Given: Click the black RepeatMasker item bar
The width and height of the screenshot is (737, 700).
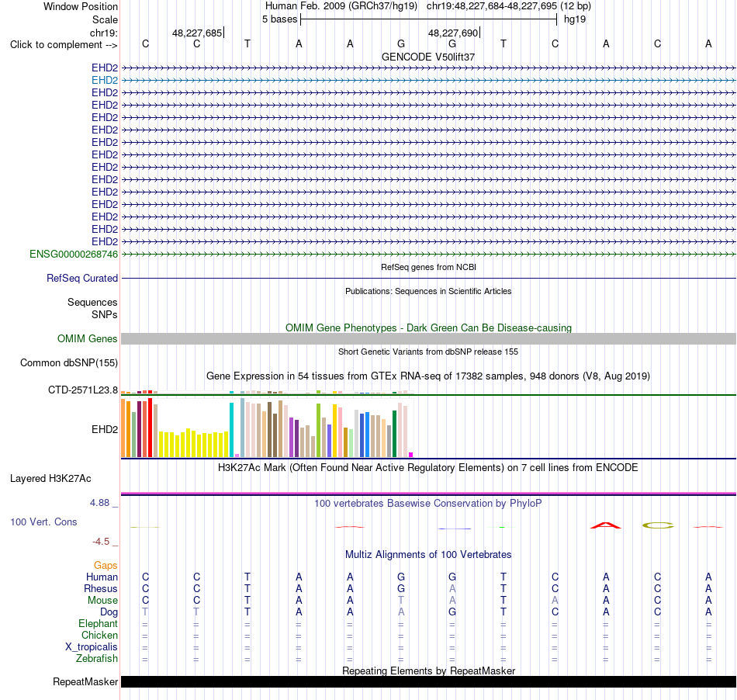Looking at the screenshot, I should (x=428, y=682).
